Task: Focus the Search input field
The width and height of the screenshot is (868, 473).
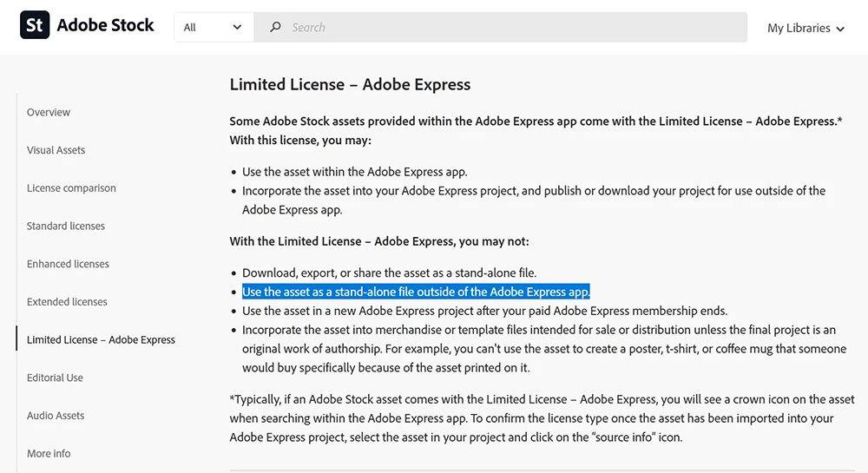Action: [x=501, y=27]
